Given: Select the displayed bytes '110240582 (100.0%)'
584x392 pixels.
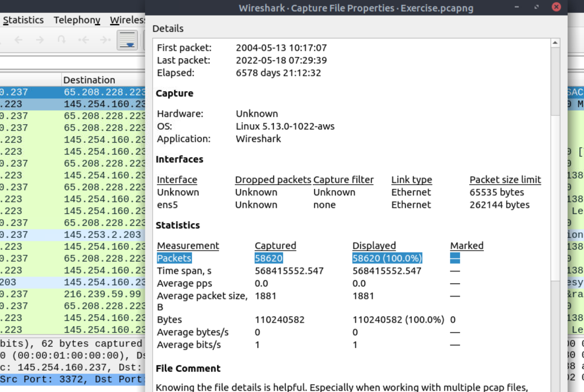Looking at the screenshot, I should click(x=398, y=320).
